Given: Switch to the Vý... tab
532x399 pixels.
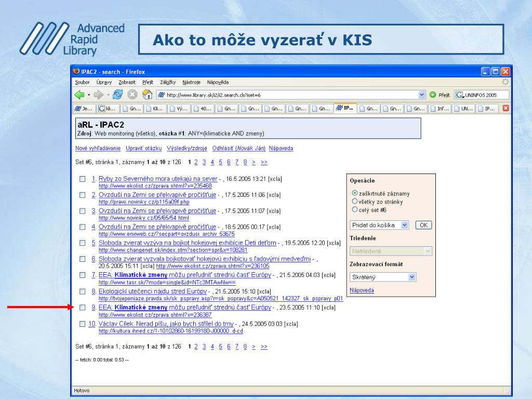Looking at the screenshot, I should click(179, 109).
